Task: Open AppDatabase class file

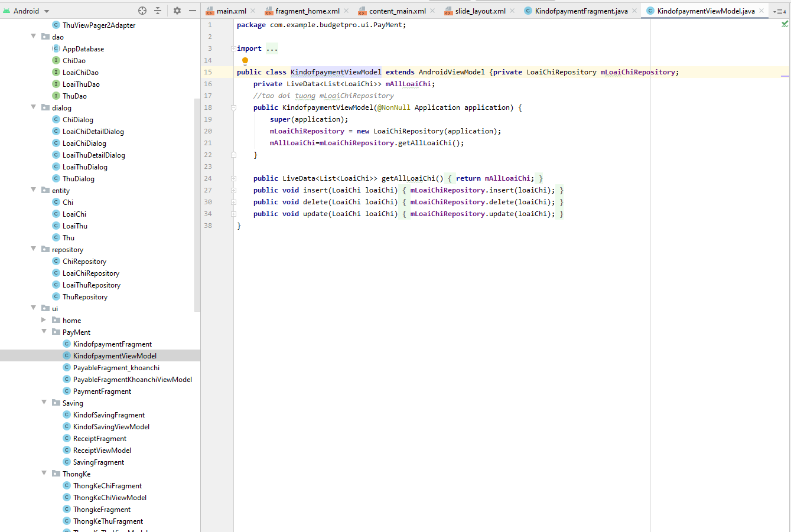Action: pyautogui.click(x=83, y=49)
